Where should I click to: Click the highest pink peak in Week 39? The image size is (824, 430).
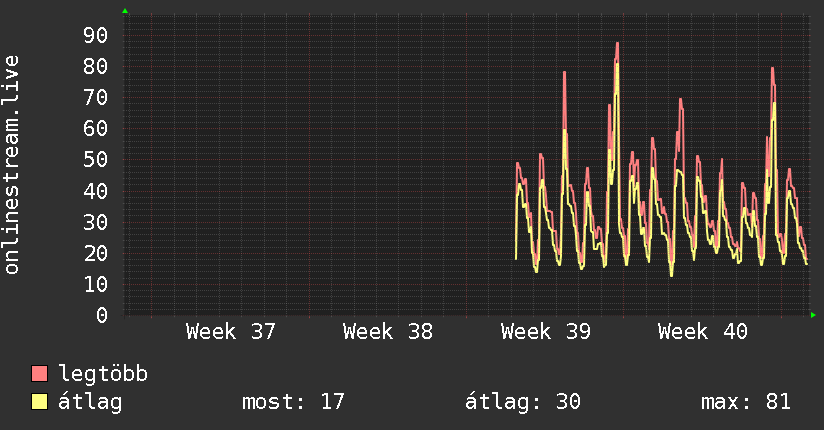click(x=617, y=45)
